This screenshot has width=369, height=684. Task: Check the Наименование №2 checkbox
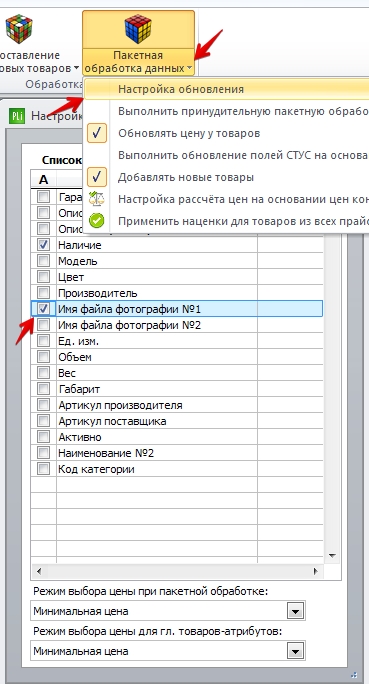[x=43, y=453]
